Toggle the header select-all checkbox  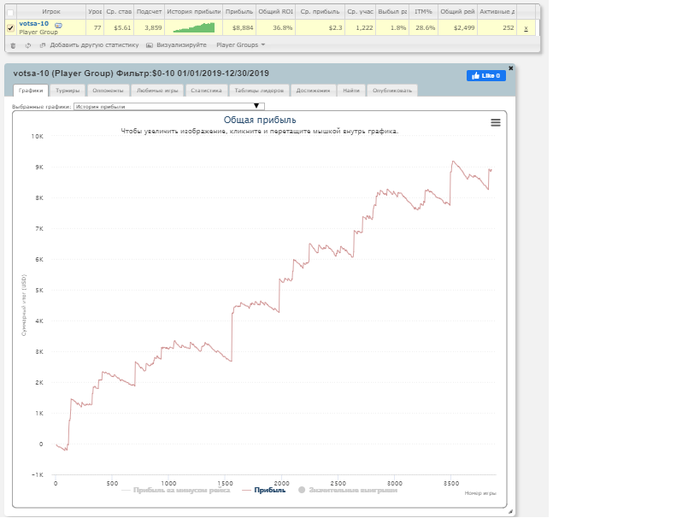tap(11, 12)
